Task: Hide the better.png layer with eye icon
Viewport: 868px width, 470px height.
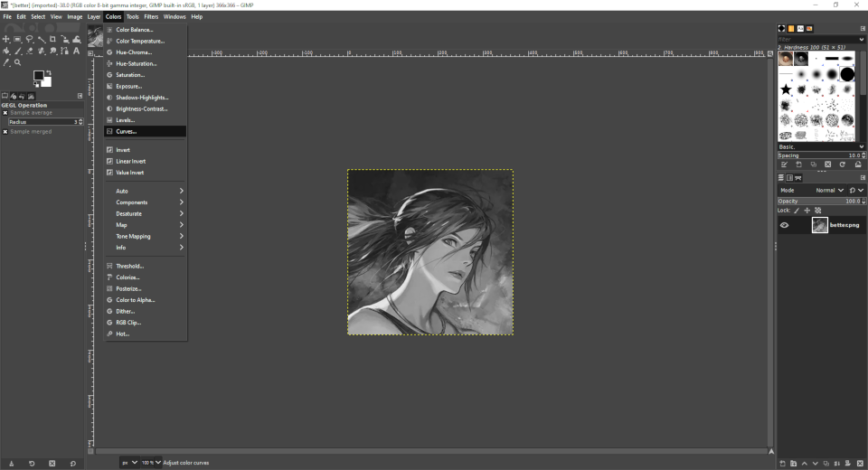Action: [x=784, y=225]
